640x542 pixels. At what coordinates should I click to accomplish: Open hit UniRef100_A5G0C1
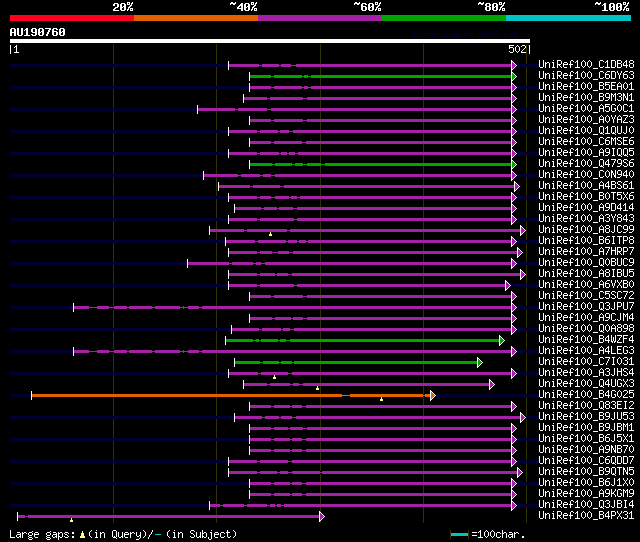coord(586,109)
